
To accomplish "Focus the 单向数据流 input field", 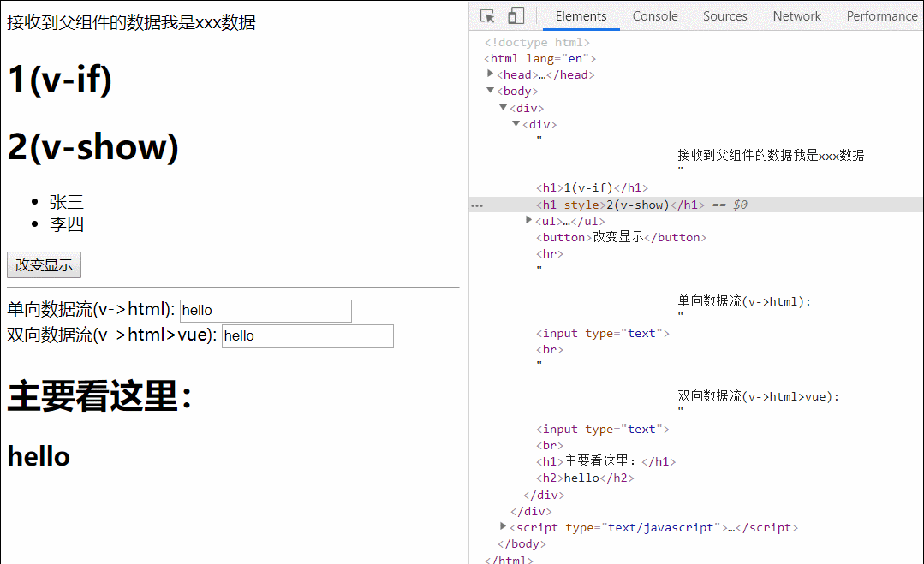I will (x=265, y=311).
